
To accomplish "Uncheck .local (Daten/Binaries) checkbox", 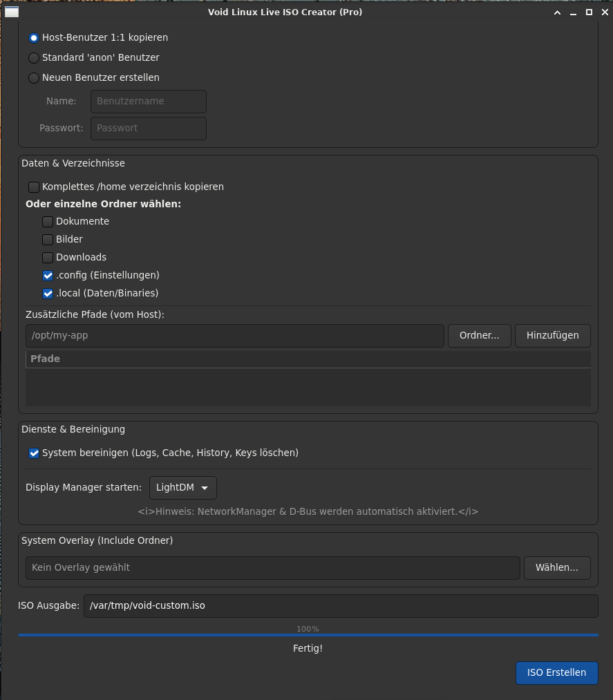I will click(48, 294).
